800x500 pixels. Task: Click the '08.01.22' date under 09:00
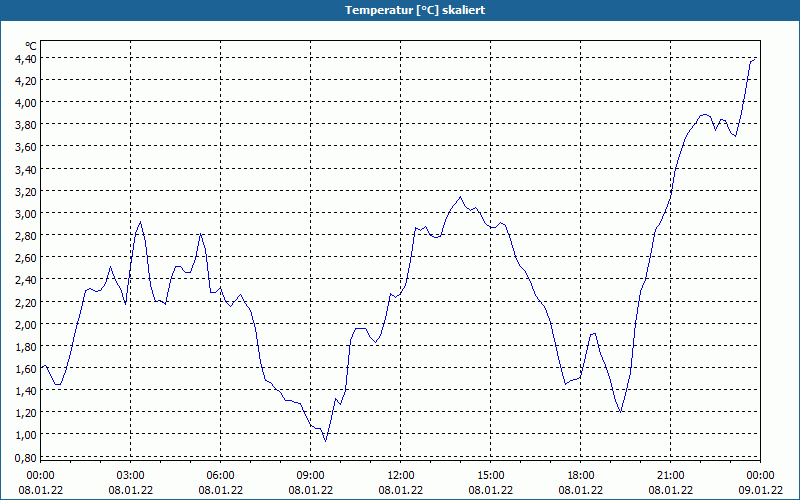(311, 490)
